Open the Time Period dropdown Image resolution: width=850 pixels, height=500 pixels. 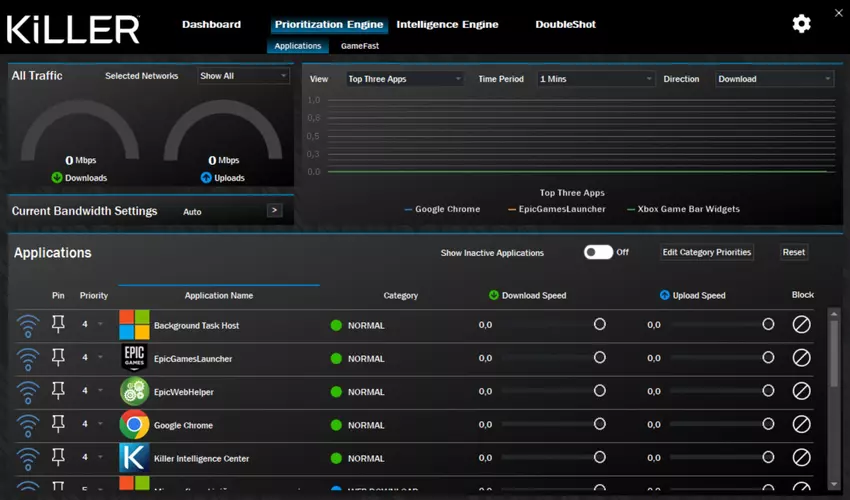tap(595, 79)
